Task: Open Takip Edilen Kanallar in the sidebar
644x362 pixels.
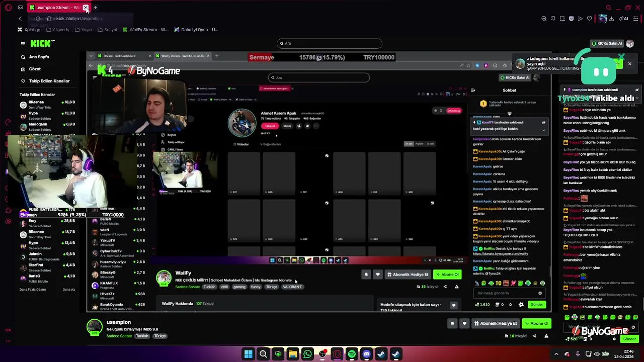Action: pyautogui.click(x=49, y=81)
